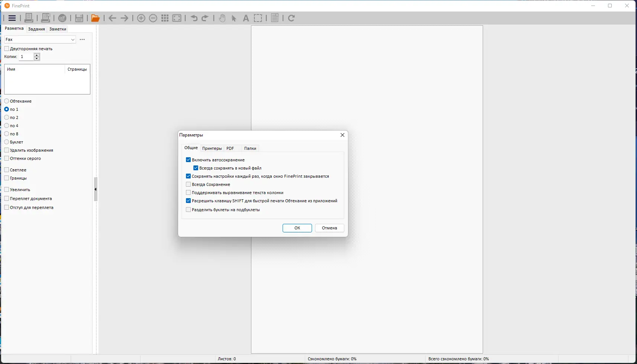
Task: Select the Hand pan tool
Action: tap(222, 18)
